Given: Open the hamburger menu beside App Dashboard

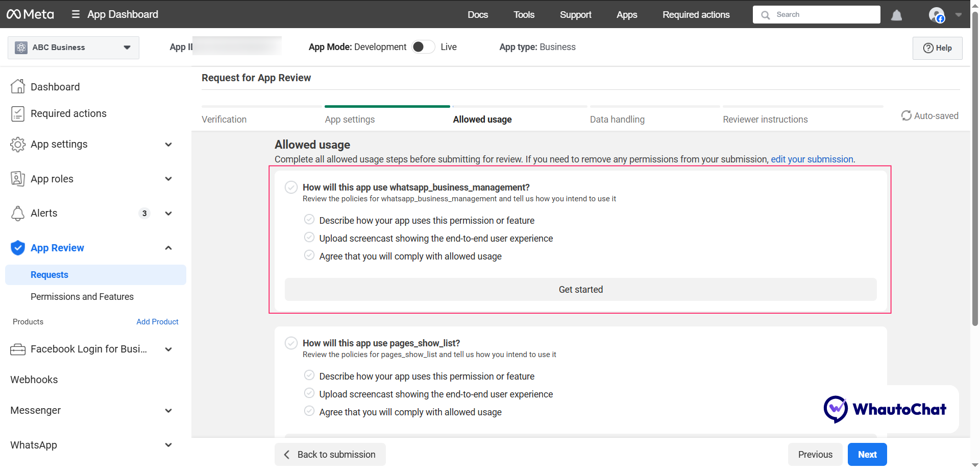Looking at the screenshot, I should pos(76,14).
